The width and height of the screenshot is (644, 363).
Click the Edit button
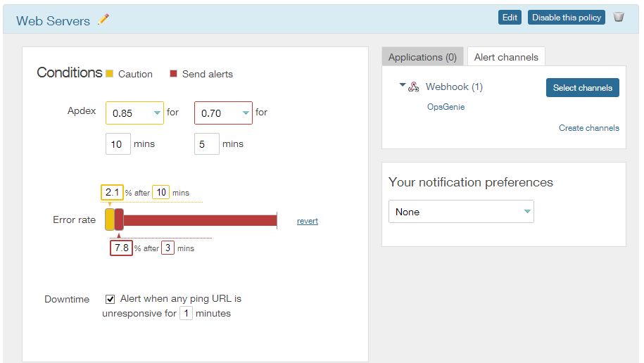click(x=510, y=18)
